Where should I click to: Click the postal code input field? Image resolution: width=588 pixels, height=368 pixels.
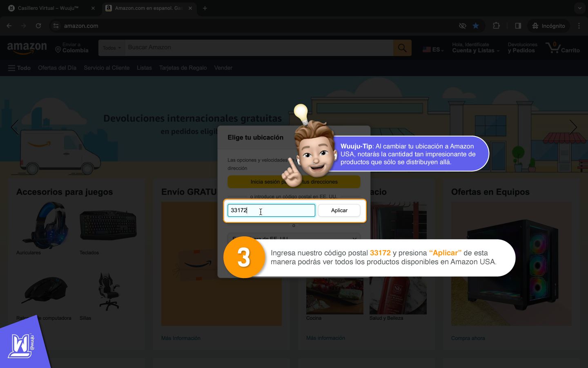[x=271, y=210]
